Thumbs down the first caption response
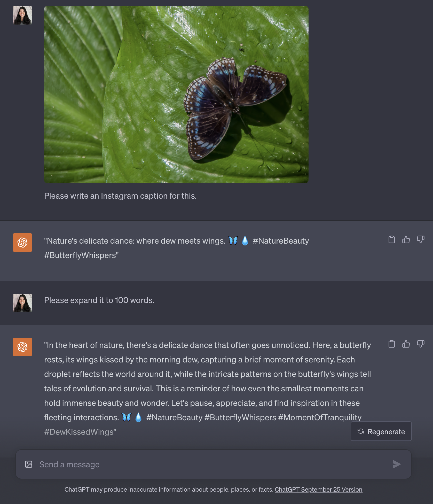 pos(420,240)
